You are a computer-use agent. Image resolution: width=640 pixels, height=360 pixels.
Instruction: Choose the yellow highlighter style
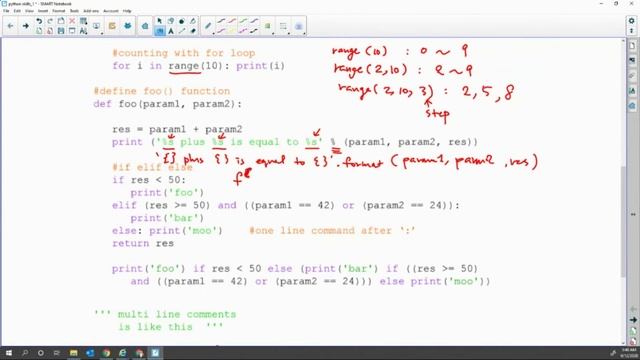point(232,31)
